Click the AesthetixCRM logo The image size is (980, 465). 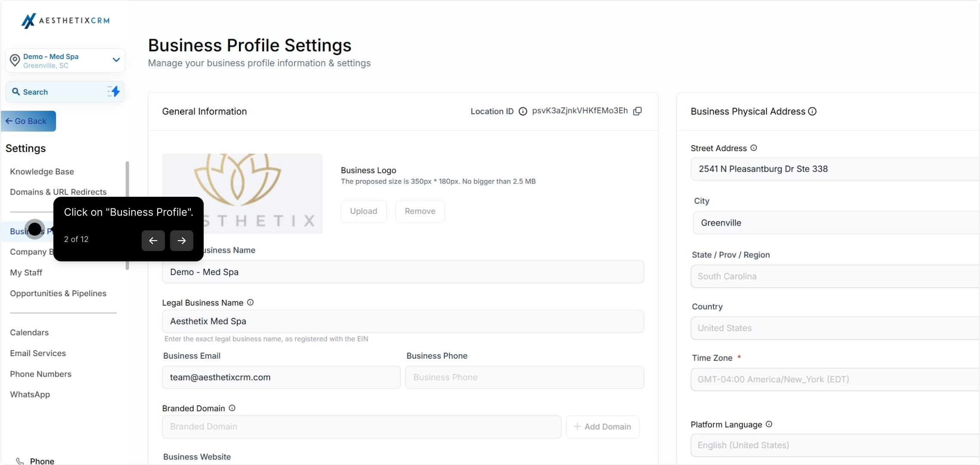pyautogui.click(x=65, y=20)
